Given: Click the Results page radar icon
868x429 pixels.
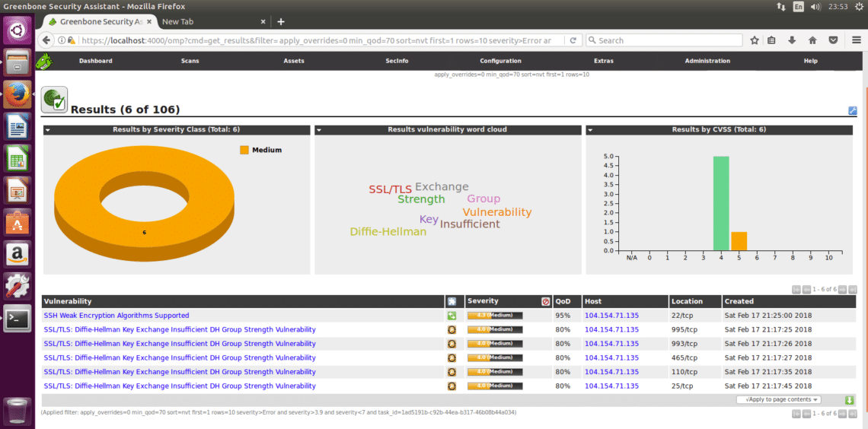Looking at the screenshot, I should [x=54, y=100].
